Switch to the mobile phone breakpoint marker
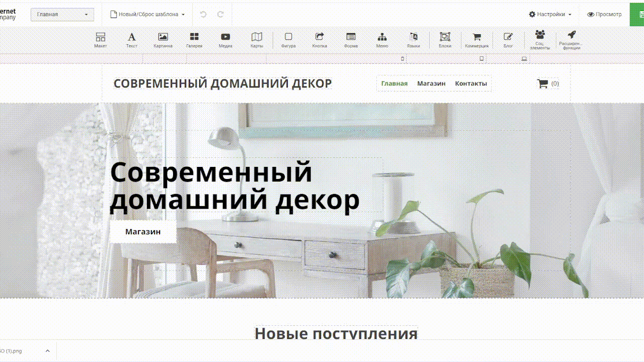This screenshot has height=362, width=644. [x=403, y=59]
